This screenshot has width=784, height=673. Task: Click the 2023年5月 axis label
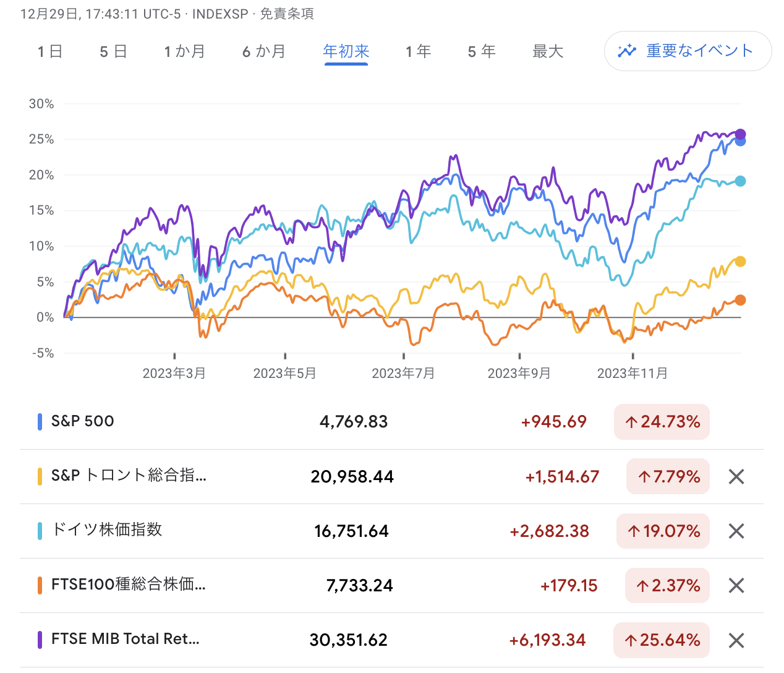285,373
